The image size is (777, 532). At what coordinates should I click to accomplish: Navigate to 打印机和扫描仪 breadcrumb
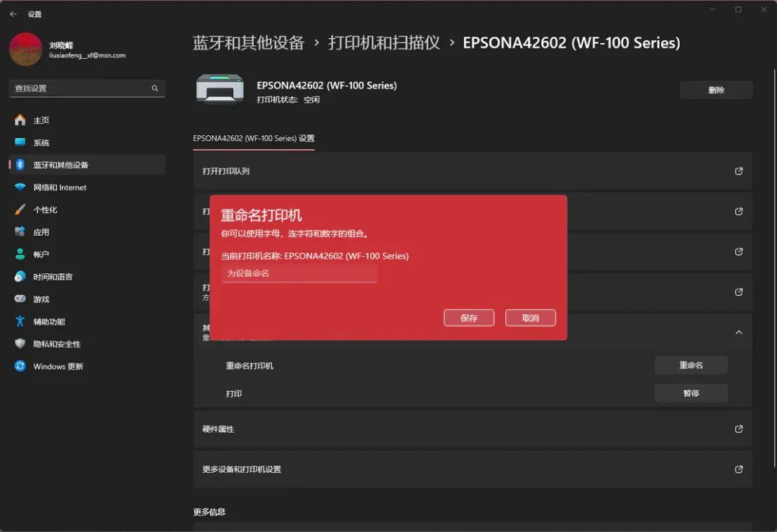click(384, 42)
